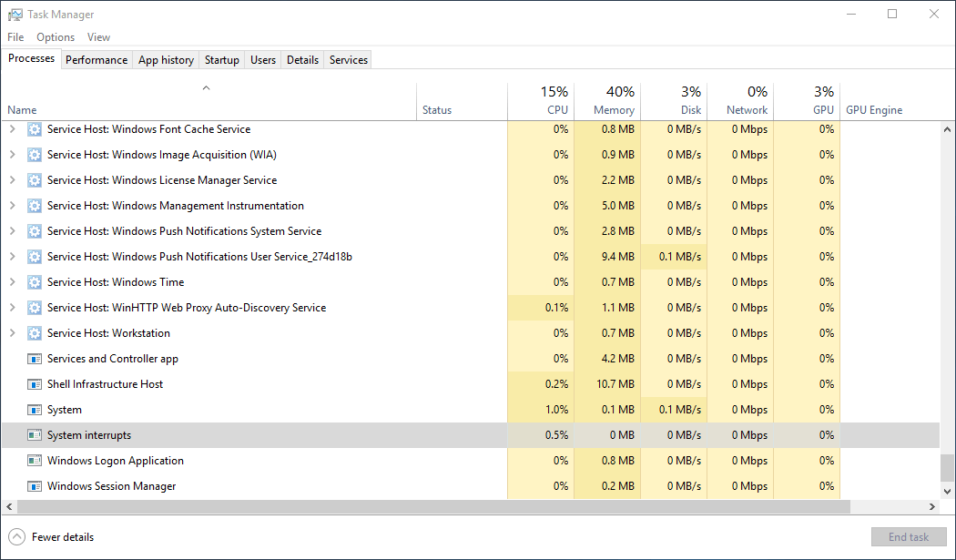Click gear icon beside Windows Time service
Viewport: 956px width, 560px height.
coord(35,282)
